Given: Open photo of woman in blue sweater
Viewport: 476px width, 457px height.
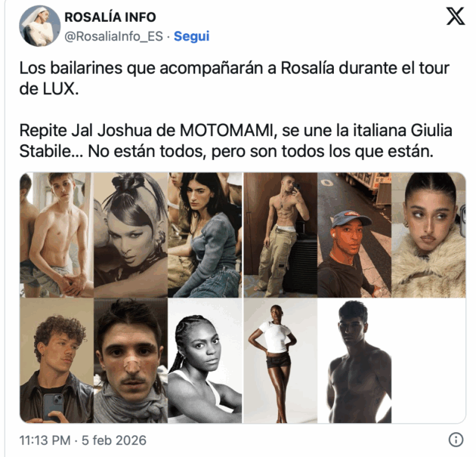Looking at the screenshot, I should 205,235.
